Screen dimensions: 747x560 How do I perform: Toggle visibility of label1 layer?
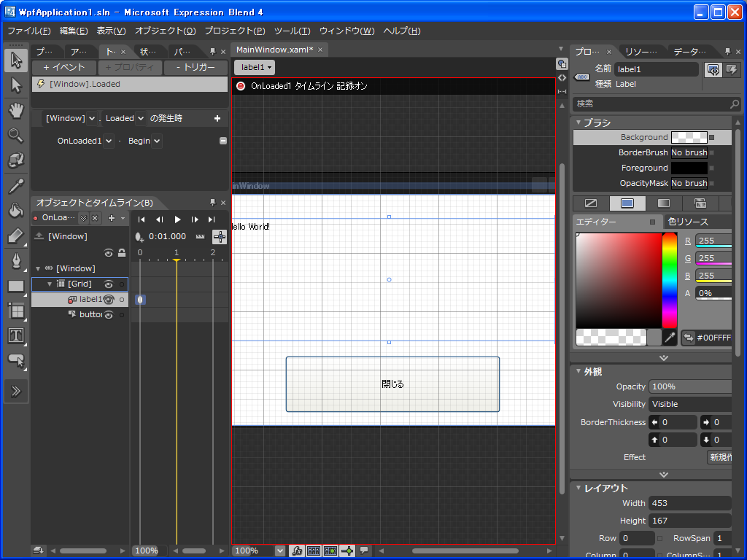[109, 300]
